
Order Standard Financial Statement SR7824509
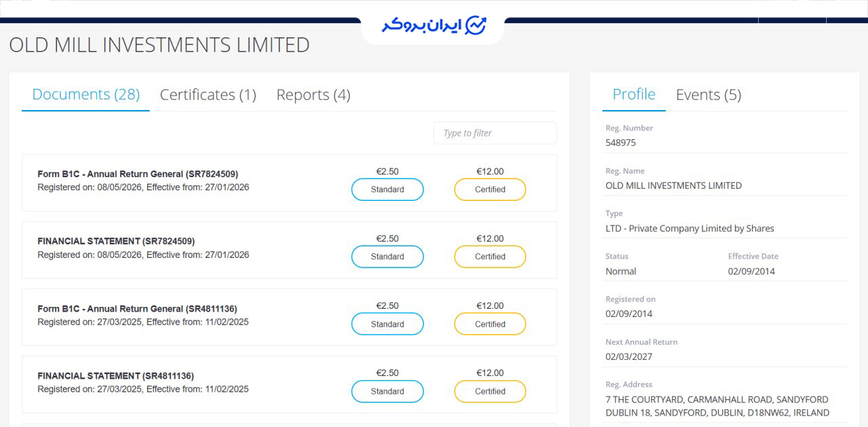coord(387,257)
